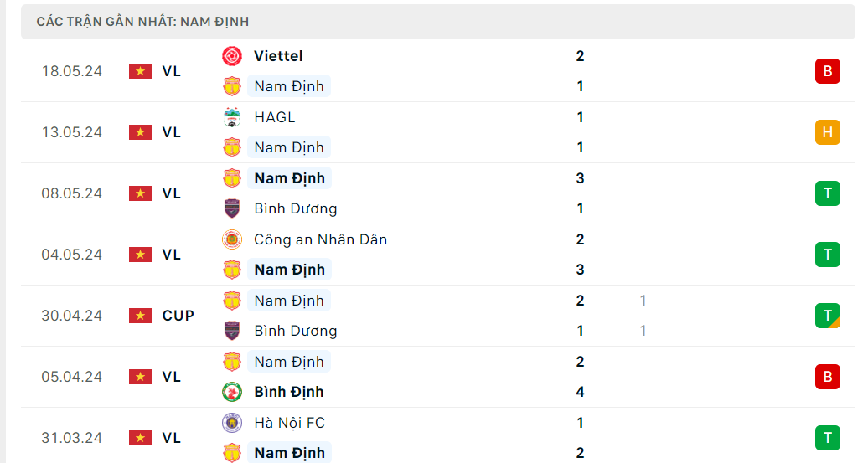868x463 pixels.
Task: Click Công an Nhân Dân team name
Action: coord(320,239)
